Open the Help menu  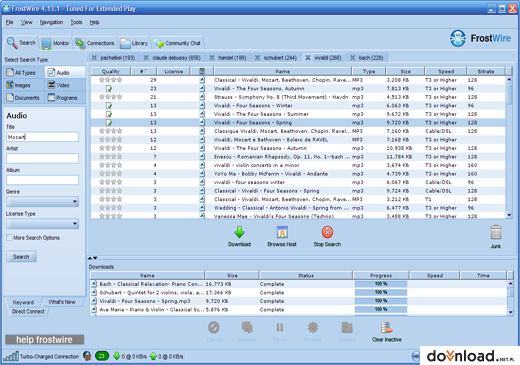[95, 22]
